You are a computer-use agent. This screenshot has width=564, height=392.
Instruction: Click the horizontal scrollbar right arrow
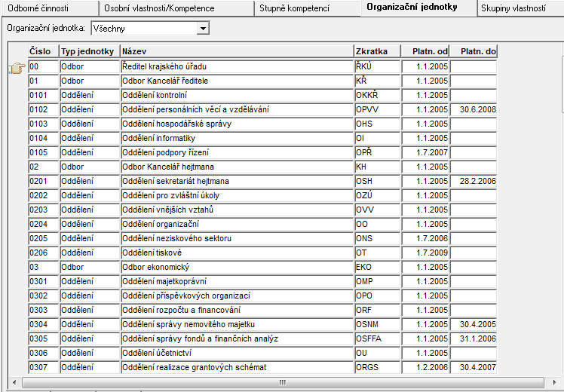(x=554, y=382)
